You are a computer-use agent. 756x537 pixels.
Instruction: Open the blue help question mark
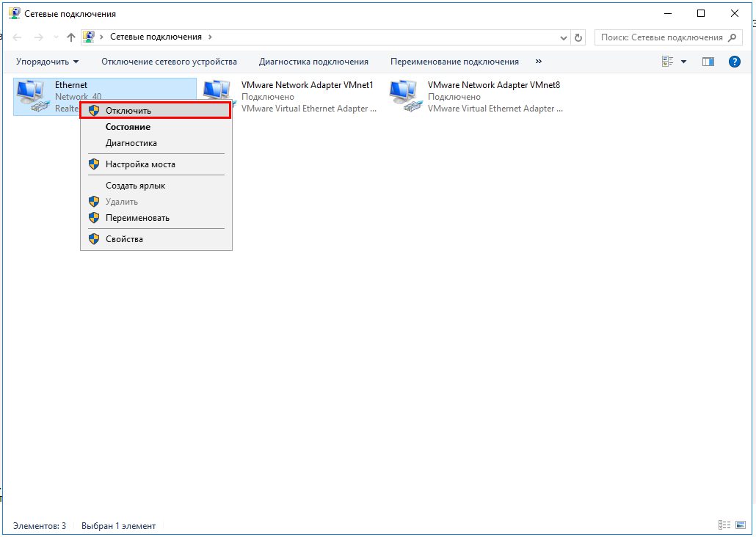[734, 62]
